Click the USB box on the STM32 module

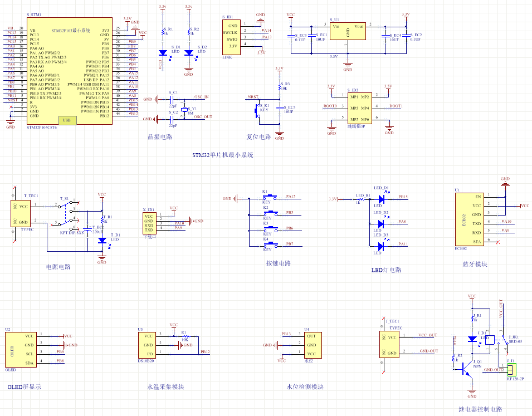tap(67, 120)
